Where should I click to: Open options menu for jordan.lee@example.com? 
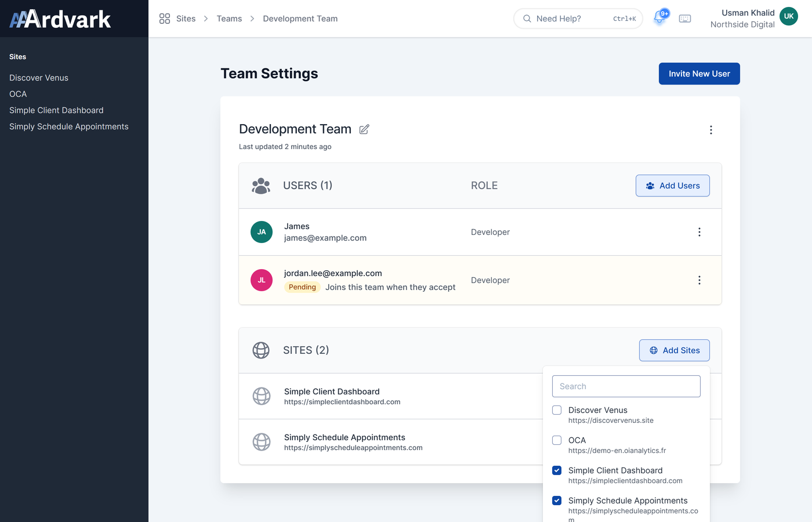tap(699, 280)
